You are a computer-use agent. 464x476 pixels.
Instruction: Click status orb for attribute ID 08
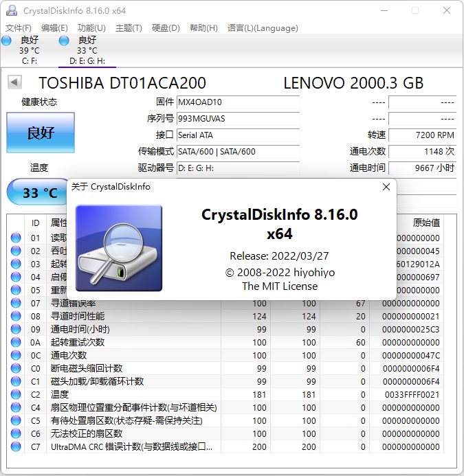tap(16, 316)
